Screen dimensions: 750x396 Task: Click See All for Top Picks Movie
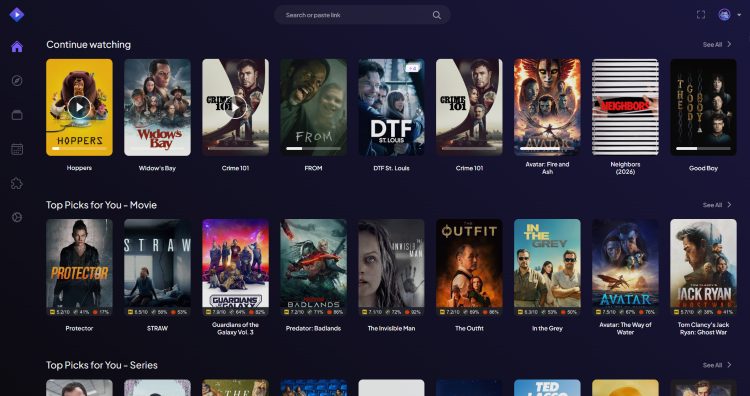click(712, 205)
